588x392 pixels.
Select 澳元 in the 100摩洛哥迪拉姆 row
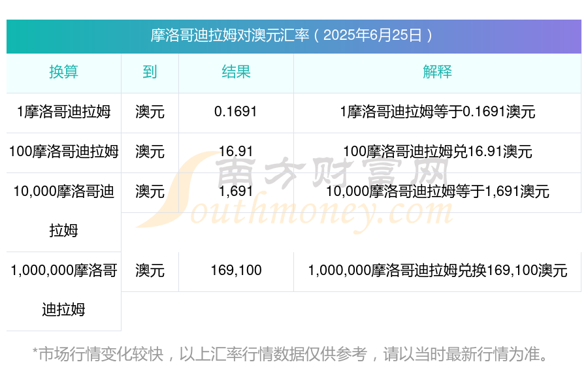coord(150,152)
